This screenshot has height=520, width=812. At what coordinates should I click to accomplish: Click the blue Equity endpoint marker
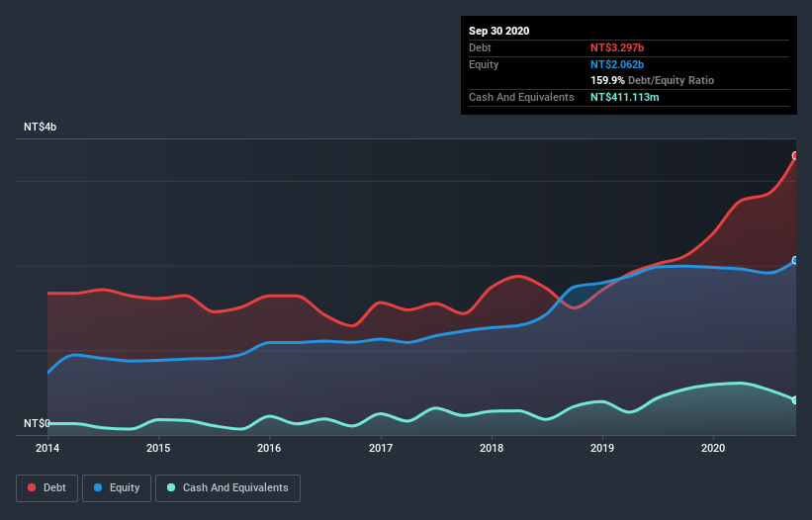795,260
